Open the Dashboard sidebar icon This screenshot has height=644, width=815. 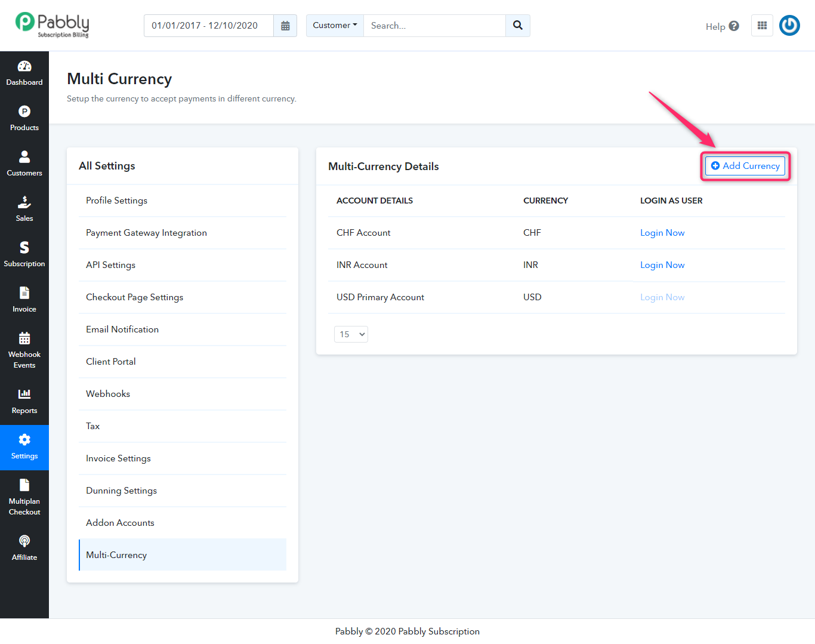[x=24, y=73]
